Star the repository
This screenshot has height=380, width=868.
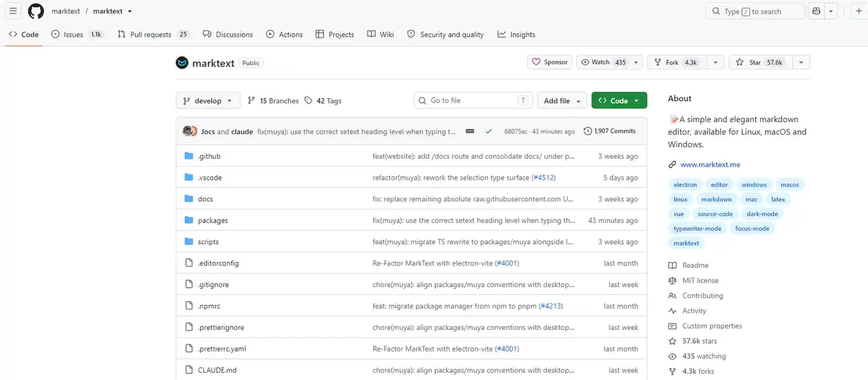(x=760, y=62)
